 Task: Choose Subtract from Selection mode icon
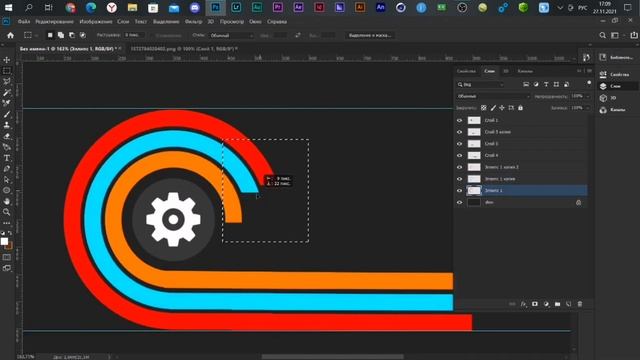pyautogui.click(x=72, y=36)
